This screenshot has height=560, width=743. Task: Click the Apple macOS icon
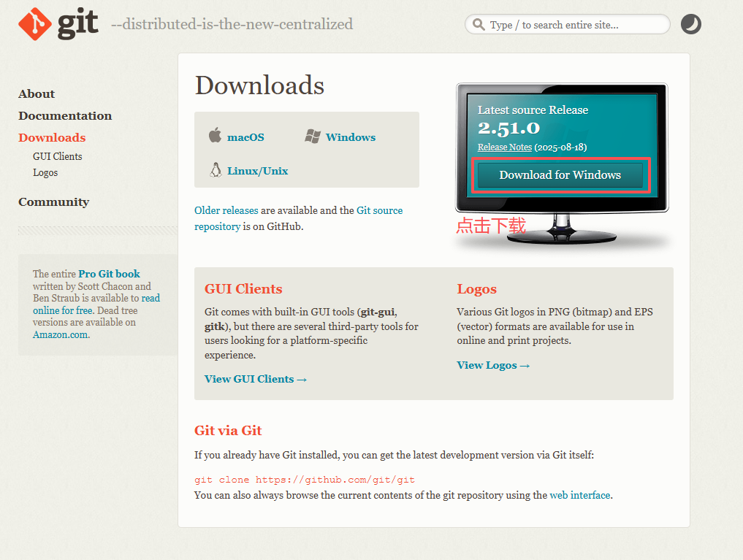point(215,137)
